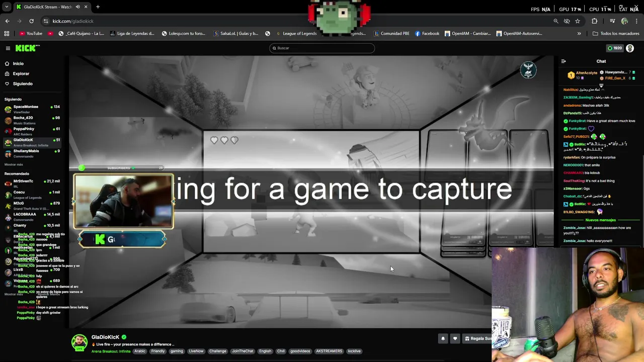Open SalsaLoL Guías bookmark
Viewport: 644px width, 362px height.
click(235, 34)
